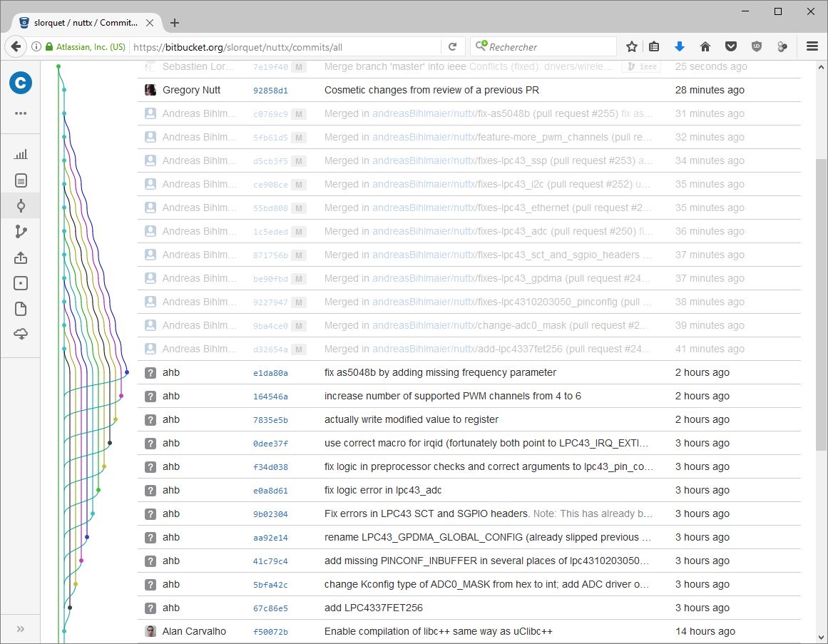Open the Source view from the sidebar
This screenshot has width=828, height=644.
21,180
